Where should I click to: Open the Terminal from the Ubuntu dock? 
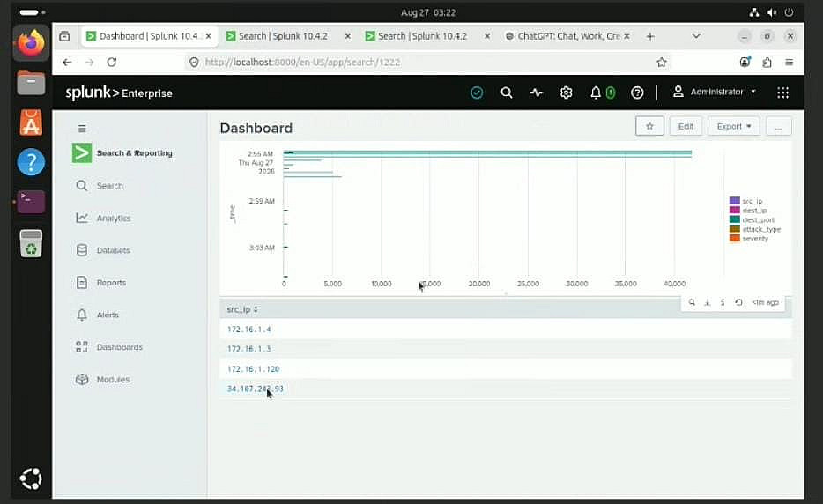pos(31,202)
